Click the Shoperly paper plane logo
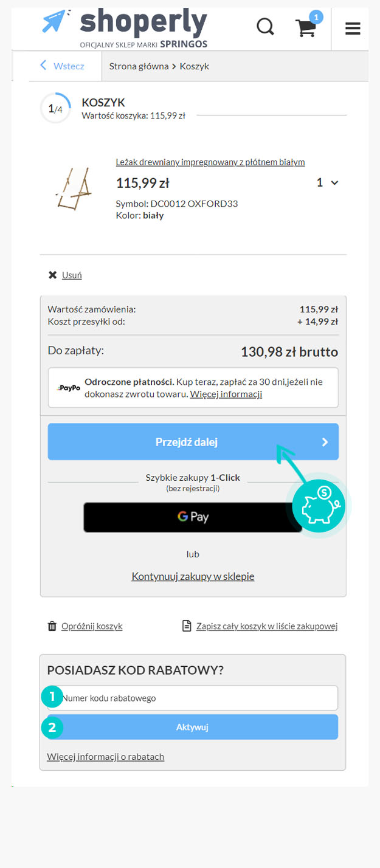 coord(57,21)
